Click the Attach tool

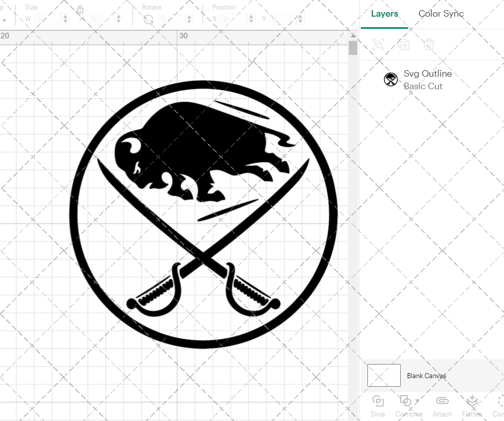pos(443,406)
